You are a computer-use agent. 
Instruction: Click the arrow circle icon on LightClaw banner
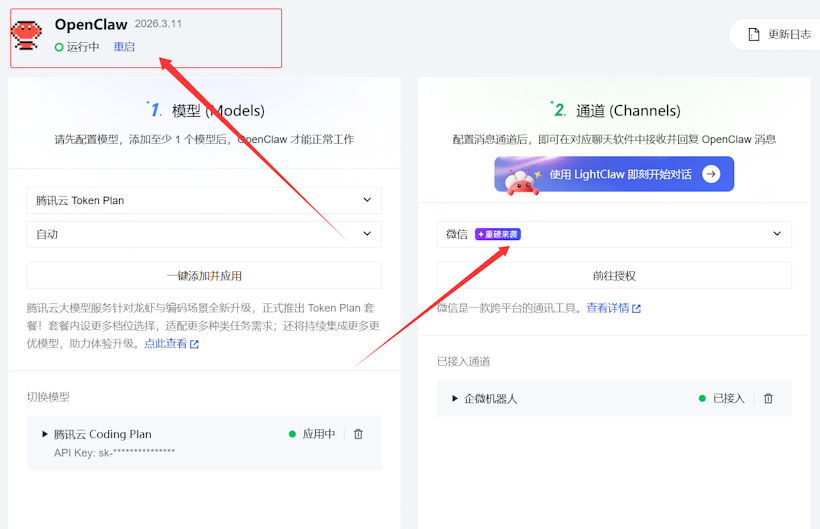pyautogui.click(x=711, y=174)
